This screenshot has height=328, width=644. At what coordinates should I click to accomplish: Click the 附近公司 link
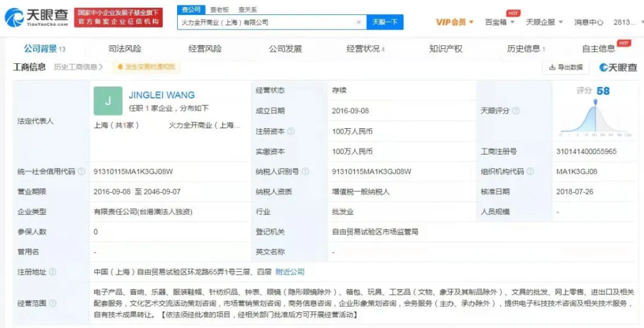click(x=290, y=272)
